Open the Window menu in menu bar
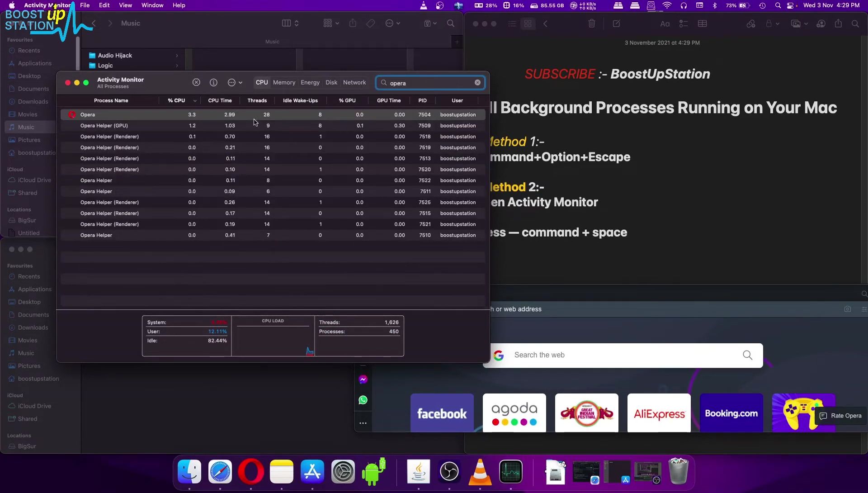The height and width of the screenshot is (493, 868). tap(152, 5)
